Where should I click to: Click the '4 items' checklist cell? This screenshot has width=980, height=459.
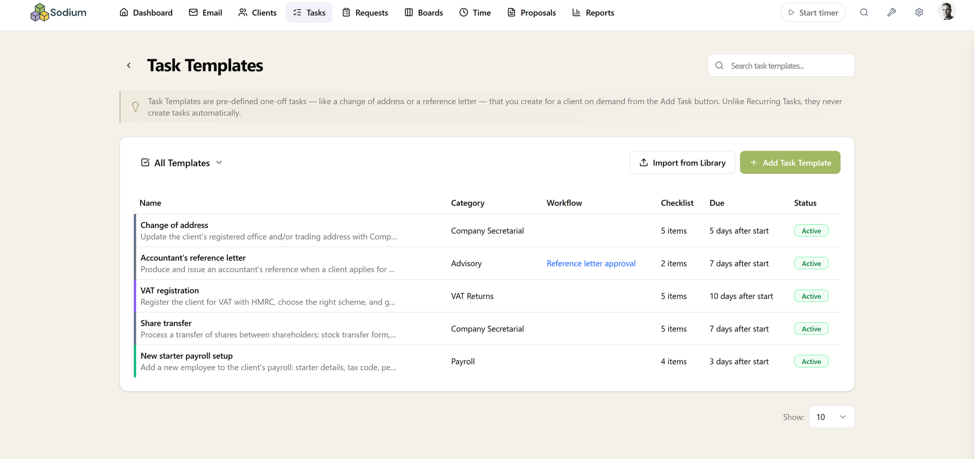[674, 361]
